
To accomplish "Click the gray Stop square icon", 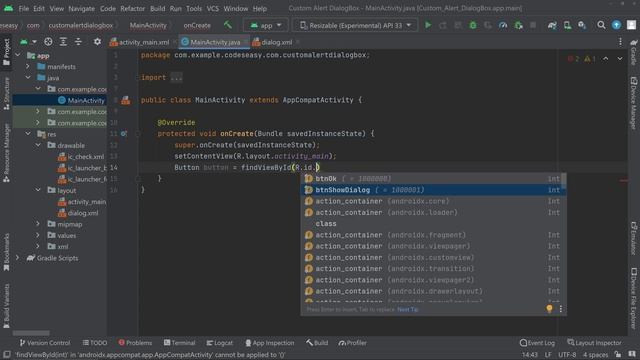I will point(533,25).
